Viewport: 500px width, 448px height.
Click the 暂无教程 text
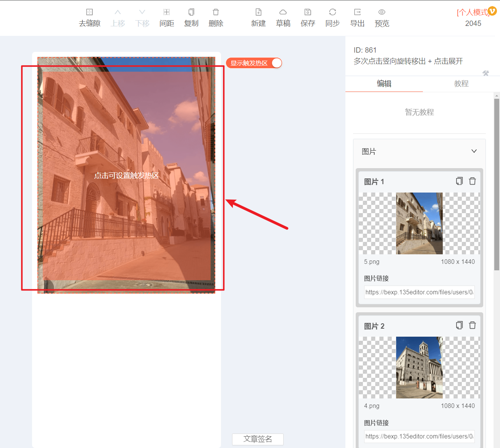[419, 112]
